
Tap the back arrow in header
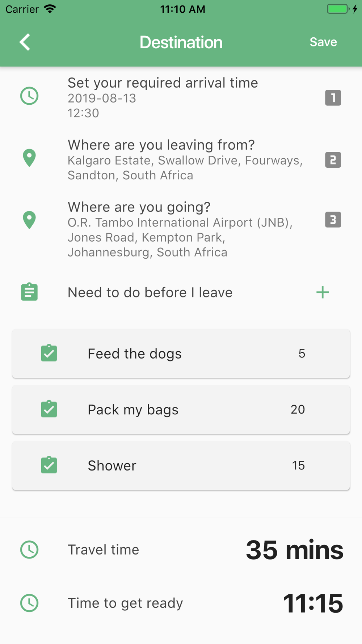pyautogui.click(x=25, y=42)
